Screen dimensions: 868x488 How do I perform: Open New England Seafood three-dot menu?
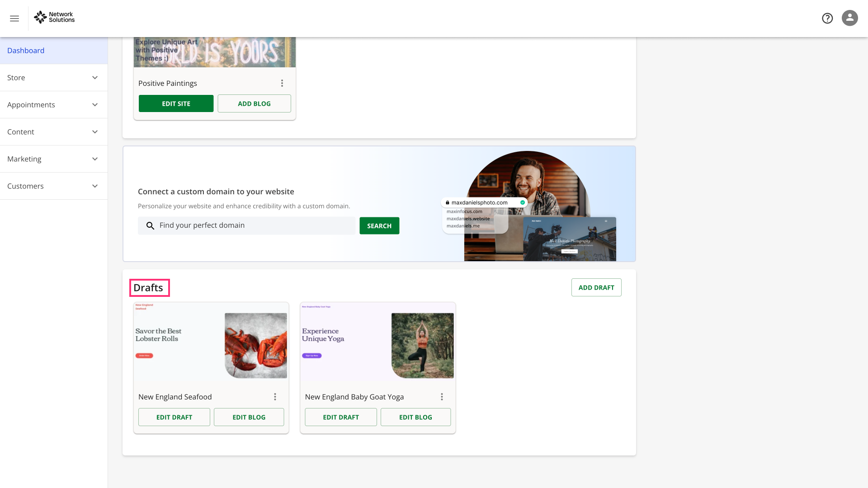(275, 397)
